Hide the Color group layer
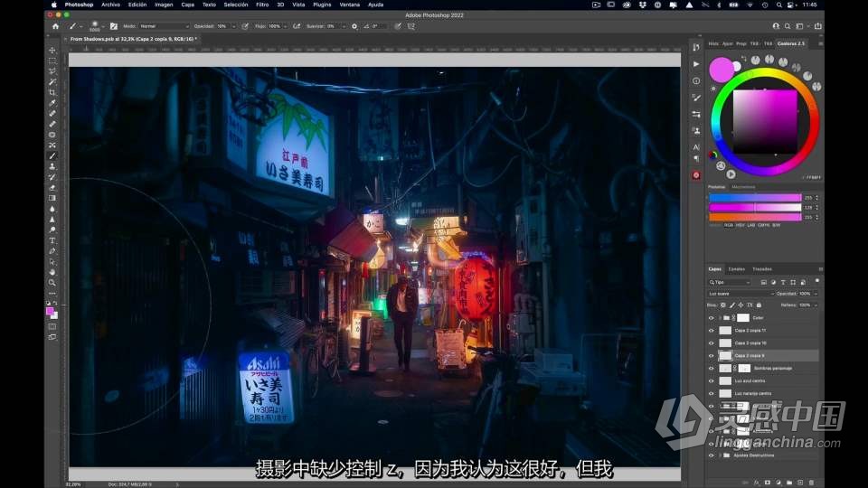Screen dimensions: 868x488 tap(712, 318)
